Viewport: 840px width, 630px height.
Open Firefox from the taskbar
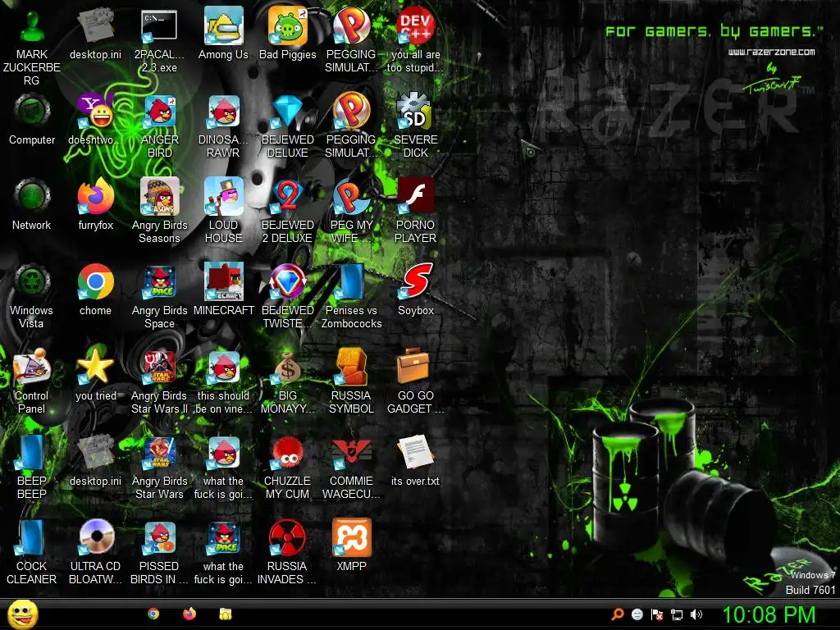[x=189, y=614]
